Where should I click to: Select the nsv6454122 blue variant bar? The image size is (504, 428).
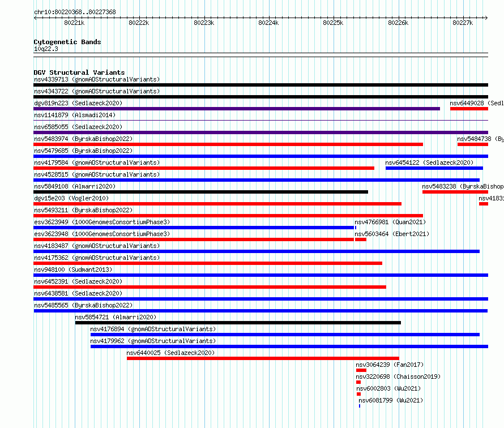[x=434, y=168]
